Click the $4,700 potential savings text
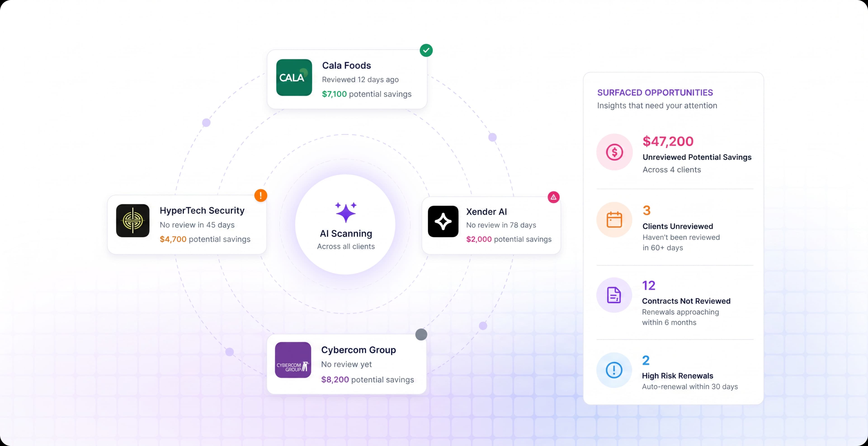Screen dimensions: 868x446 [205, 239]
